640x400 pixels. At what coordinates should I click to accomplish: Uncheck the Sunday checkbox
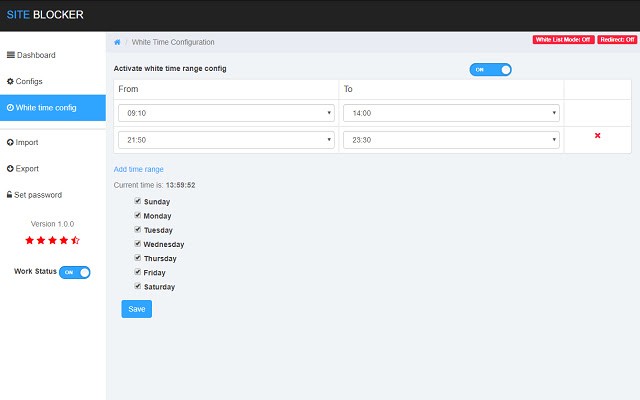(x=138, y=201)
